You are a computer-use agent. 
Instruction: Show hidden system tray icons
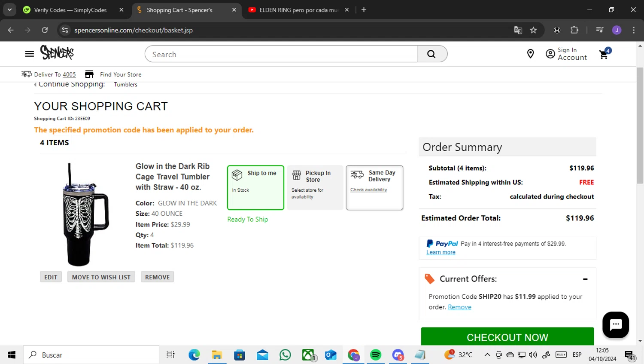(x=487, y=355)
